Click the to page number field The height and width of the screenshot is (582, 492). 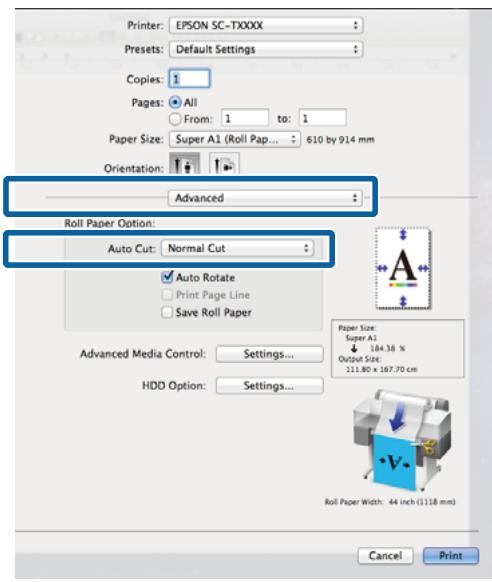coord(323,119)
